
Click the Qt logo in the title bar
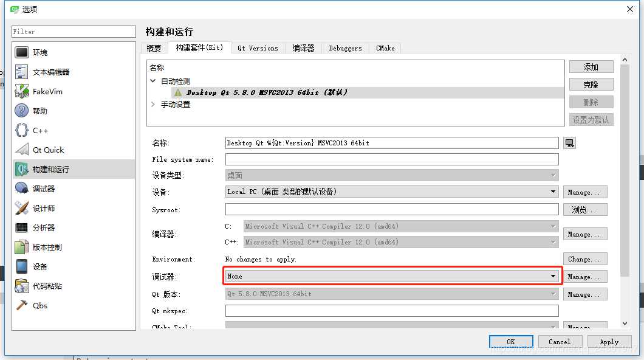point(15,9)
